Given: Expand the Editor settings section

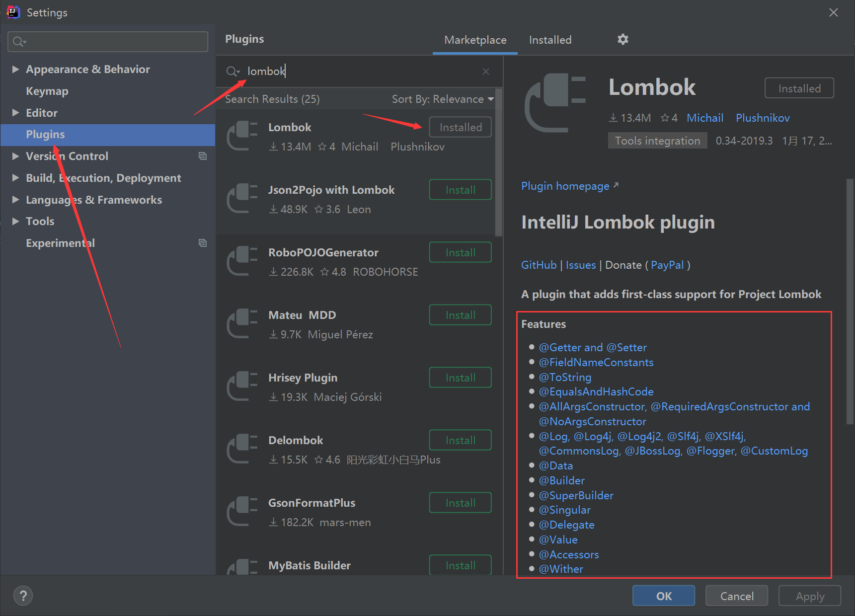Looking at the screenshot, I should 15,113.
